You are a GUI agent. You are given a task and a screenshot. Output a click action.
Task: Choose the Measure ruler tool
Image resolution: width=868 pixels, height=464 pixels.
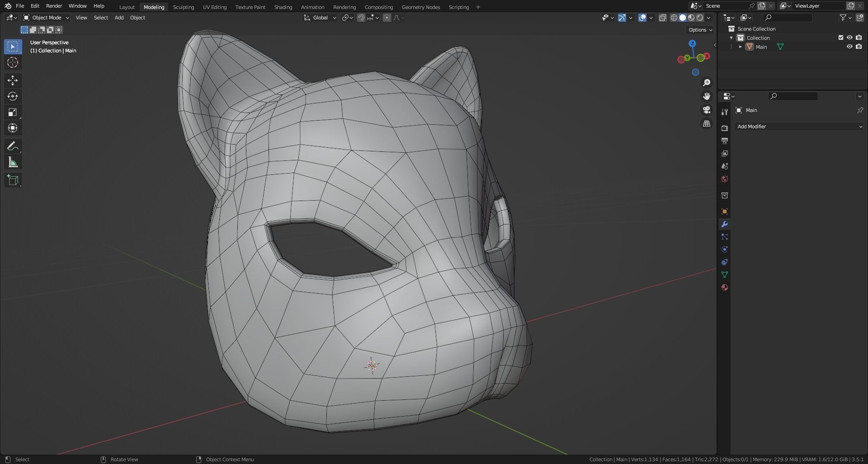pyautogui.click(x=13, y=162)
